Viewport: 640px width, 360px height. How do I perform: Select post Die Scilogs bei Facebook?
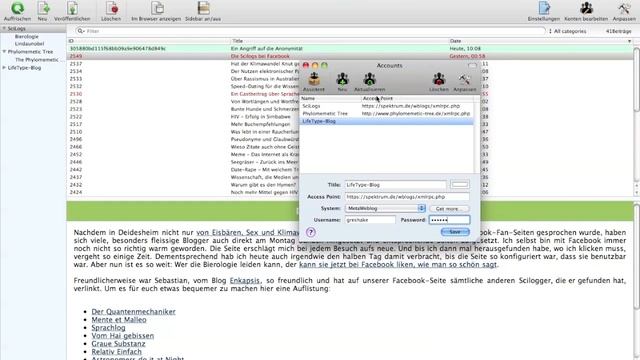pyautogui.click(x=350, y=56)
